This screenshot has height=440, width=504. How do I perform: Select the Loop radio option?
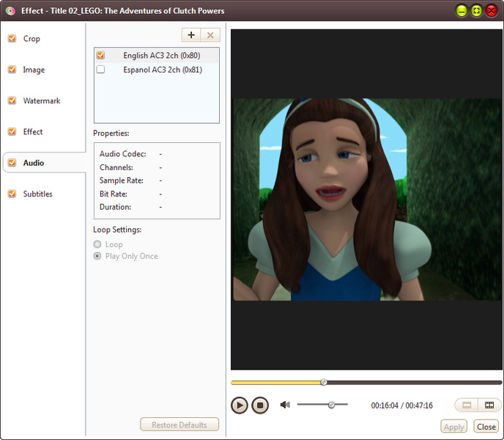click(x=97, y=244)
